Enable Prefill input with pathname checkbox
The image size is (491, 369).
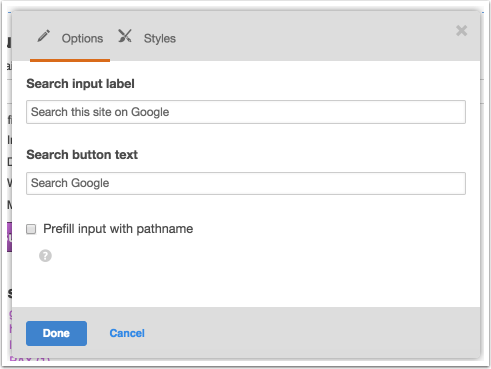(x=31, y=229)
